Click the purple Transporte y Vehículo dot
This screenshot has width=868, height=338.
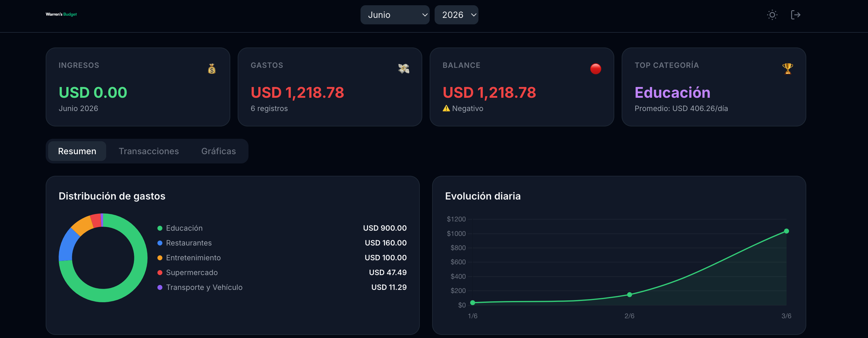click(160, 287)
